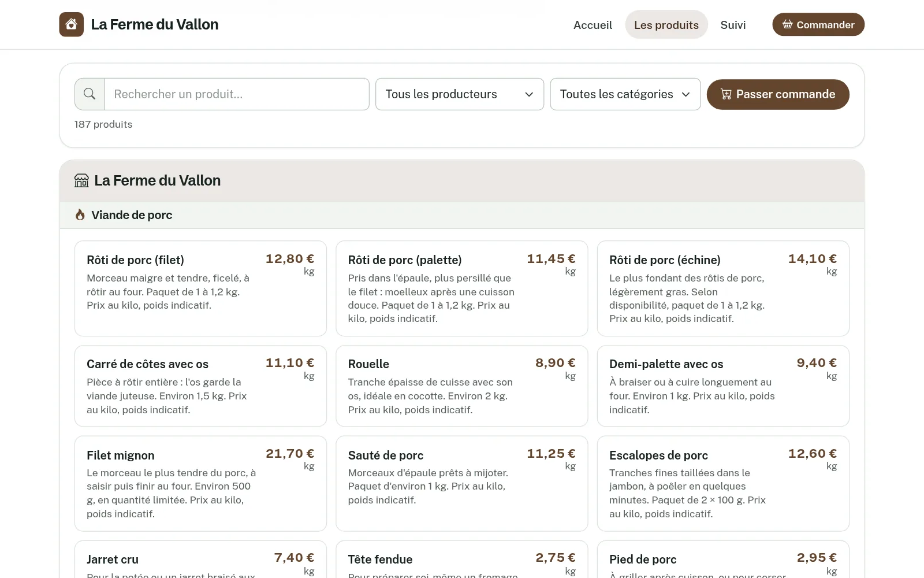Image resolution: width=924 pixels, height=578 pixels.
Task: Click the Pied de porc product title
Action: (x=643, y=560)
